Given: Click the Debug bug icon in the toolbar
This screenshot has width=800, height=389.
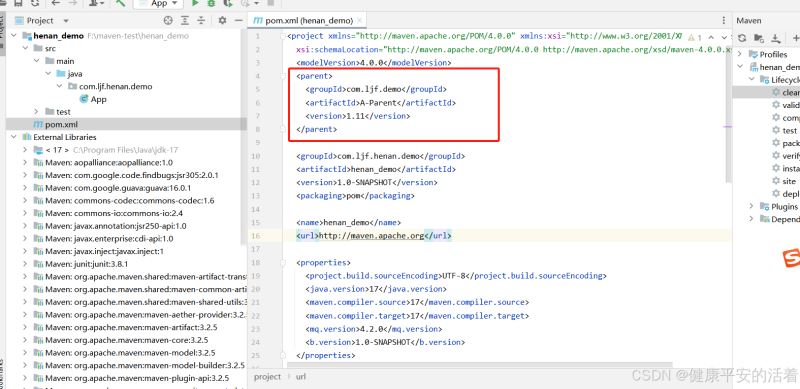Looking at the screenshot, I should [x=211, y=3].
